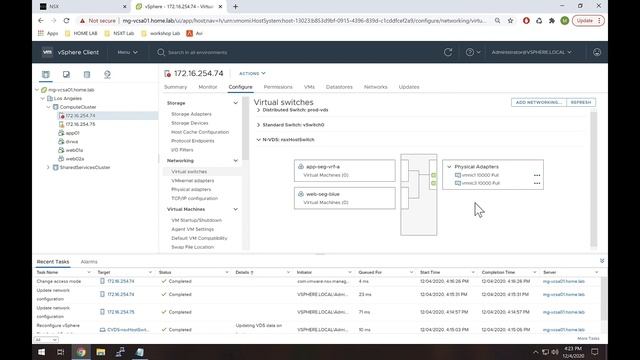Open VMkernel adapters settings
640x360 pixels.
pyautogui.click(x=193, y=180)
